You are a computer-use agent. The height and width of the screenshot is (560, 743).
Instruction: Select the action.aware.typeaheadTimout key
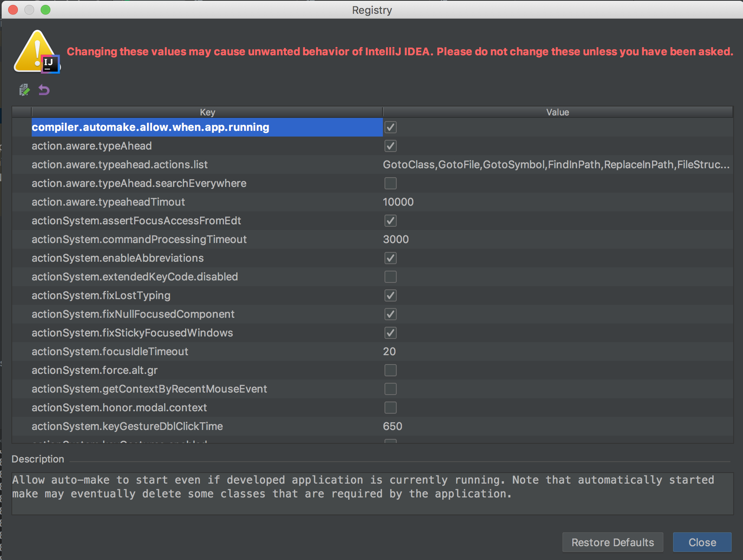(108, 202)
